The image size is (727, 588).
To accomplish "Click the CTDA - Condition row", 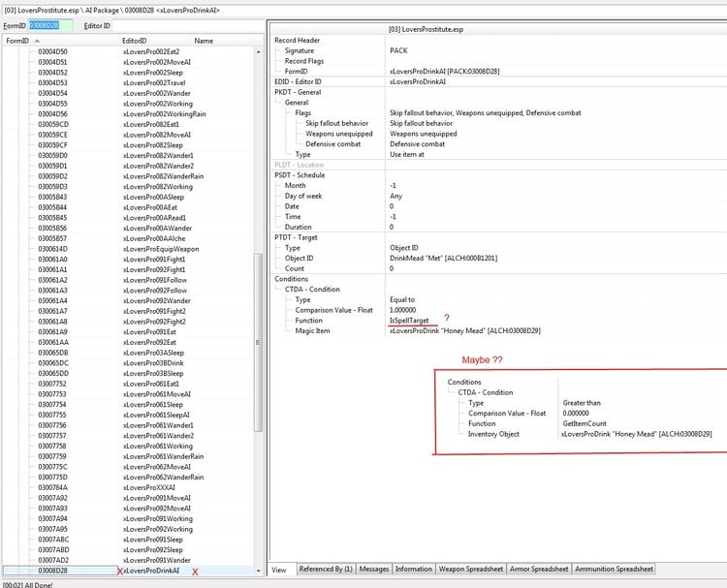I will (x=312, y=289).
